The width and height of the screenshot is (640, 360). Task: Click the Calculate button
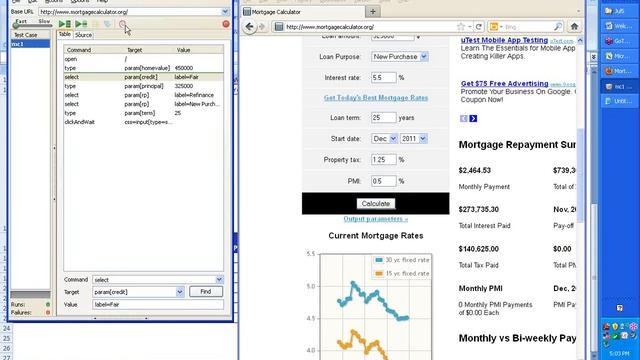[376, 204]
